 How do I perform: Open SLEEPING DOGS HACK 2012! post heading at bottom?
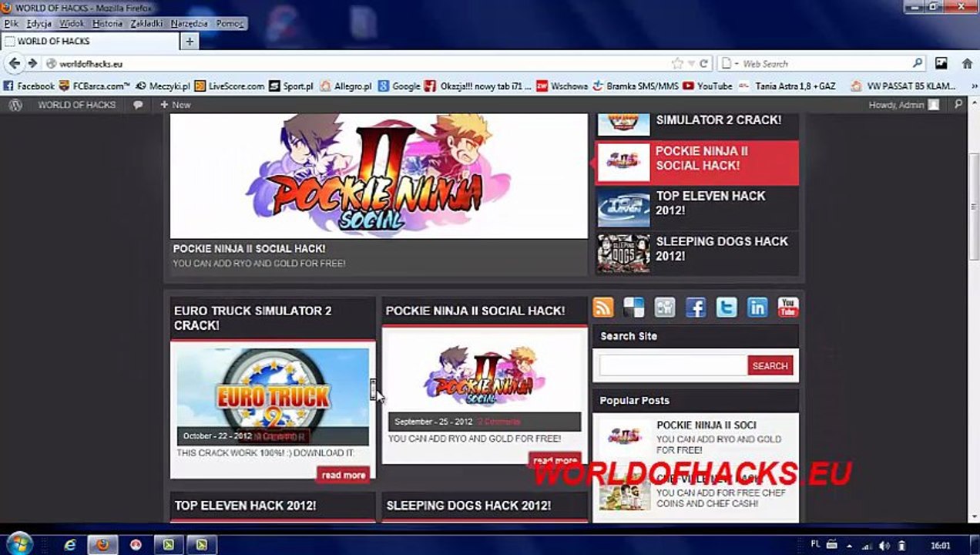[468, 506]
